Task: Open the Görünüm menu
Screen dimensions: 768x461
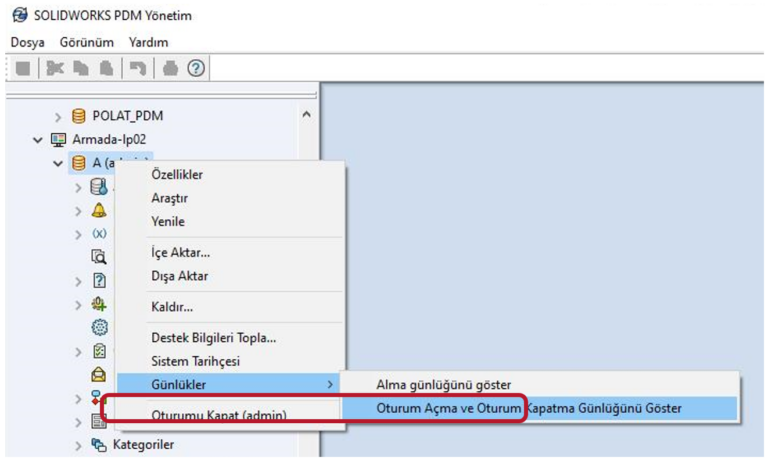Action: [86, 42]
